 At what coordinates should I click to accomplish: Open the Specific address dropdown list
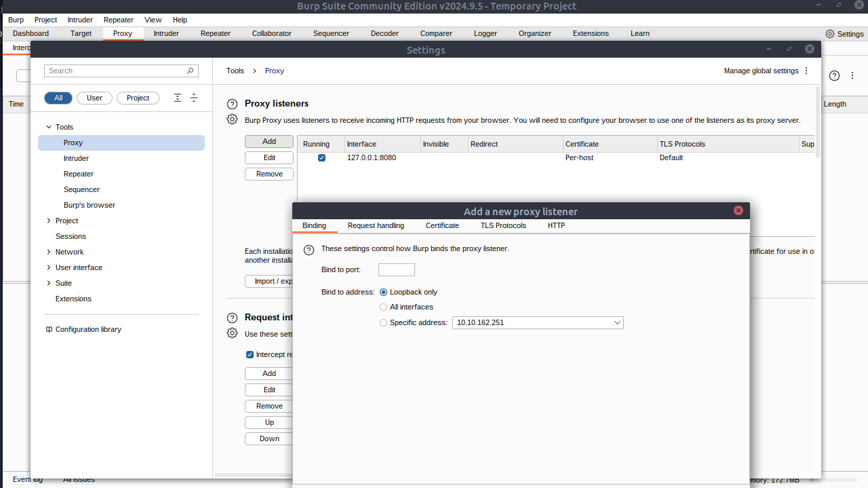(x=617, y=323)
